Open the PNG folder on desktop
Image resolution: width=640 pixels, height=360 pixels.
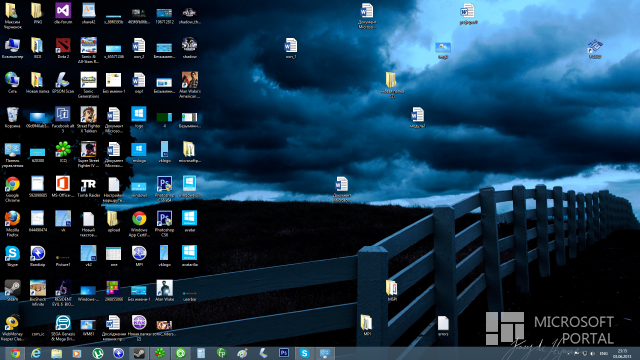[38, 11]
